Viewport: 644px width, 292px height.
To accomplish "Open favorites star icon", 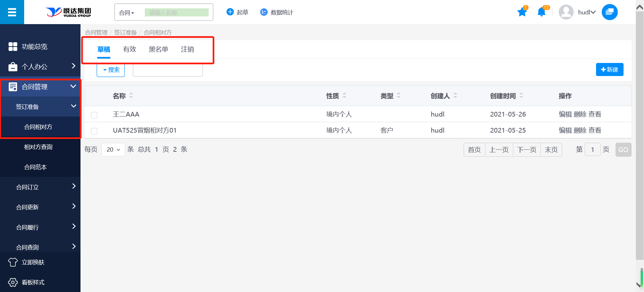I will [522, 12].
